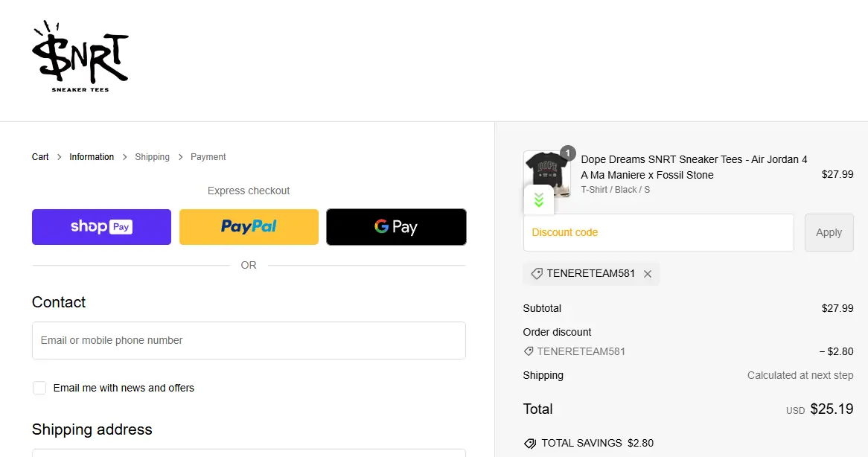Click the item quantity badge on product
The height and width of the screenshot is (457, 868).
pyautogui.click(x=567, y=153)
